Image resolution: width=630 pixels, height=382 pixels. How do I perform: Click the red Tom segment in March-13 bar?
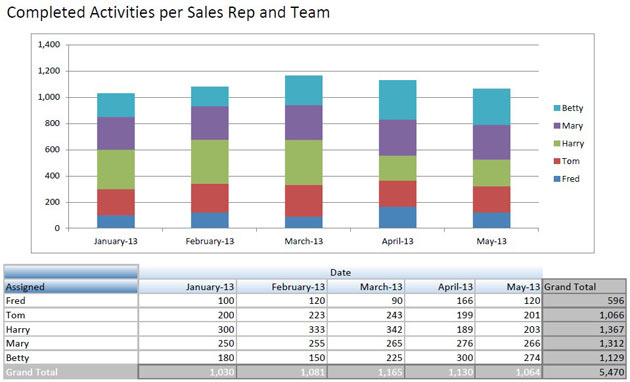click(x=304, y=201)
